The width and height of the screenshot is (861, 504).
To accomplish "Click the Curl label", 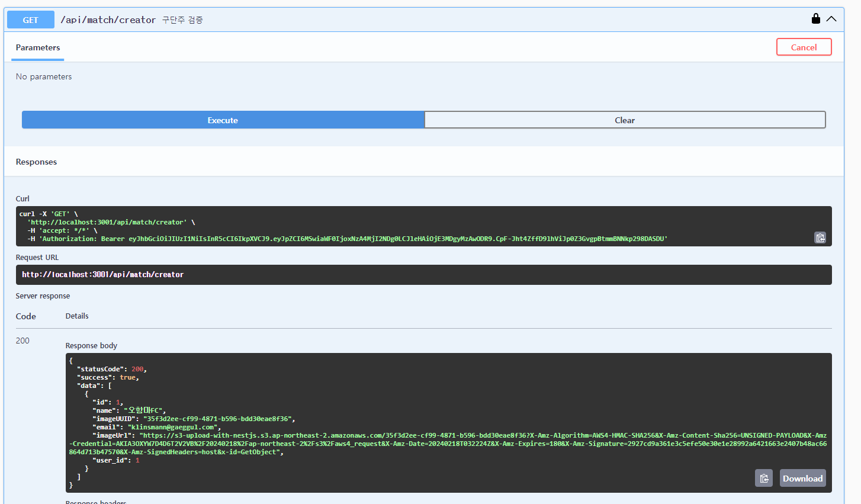I will (x=23, y=198).
